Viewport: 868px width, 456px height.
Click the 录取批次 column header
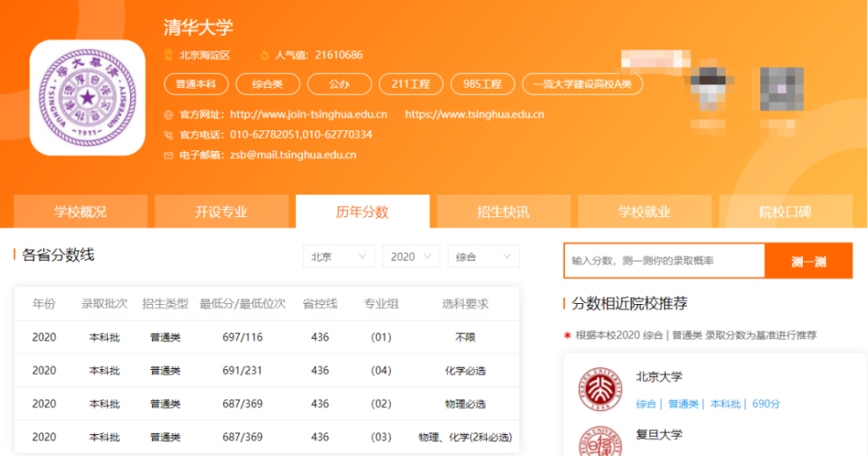click(x=104, y=304)
